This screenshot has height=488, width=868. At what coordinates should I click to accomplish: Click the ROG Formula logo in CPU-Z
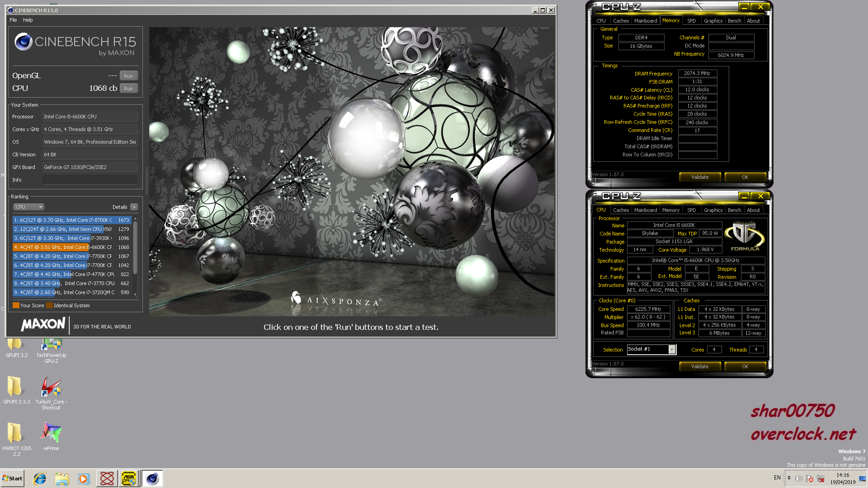(x=745, y=236)
